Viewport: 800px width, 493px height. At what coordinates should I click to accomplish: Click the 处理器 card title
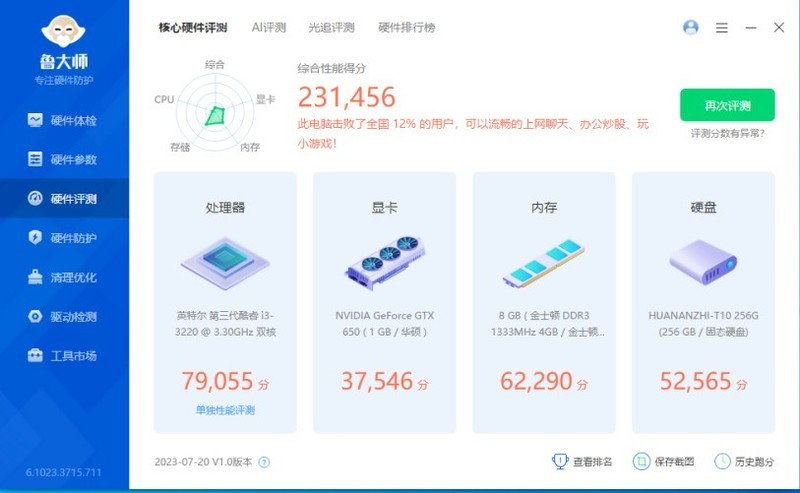(x=225, y=208)
